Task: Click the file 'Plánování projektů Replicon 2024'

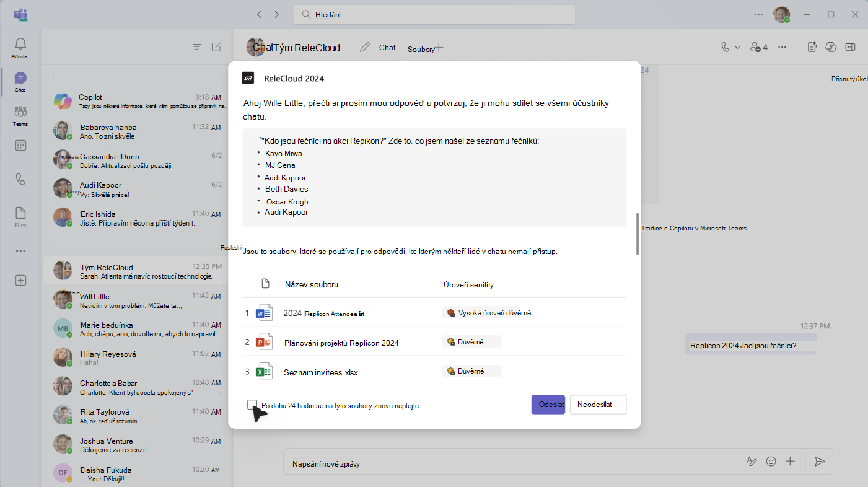Action: tap(341, 343)
